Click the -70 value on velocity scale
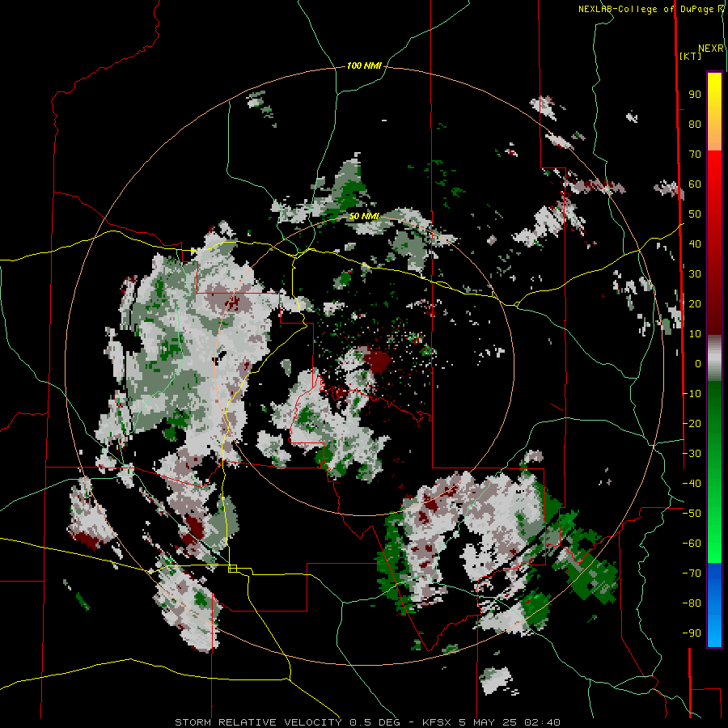 point(692,573)
